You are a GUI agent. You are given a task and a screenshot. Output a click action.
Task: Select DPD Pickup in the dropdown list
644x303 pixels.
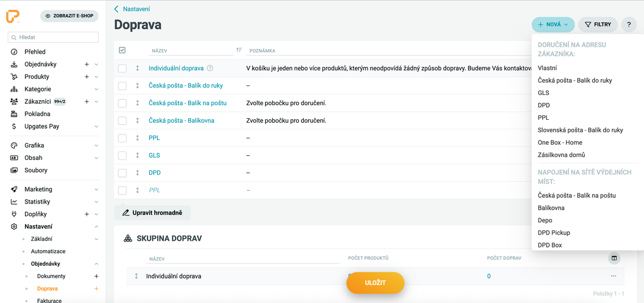click(x=554, y=233)
